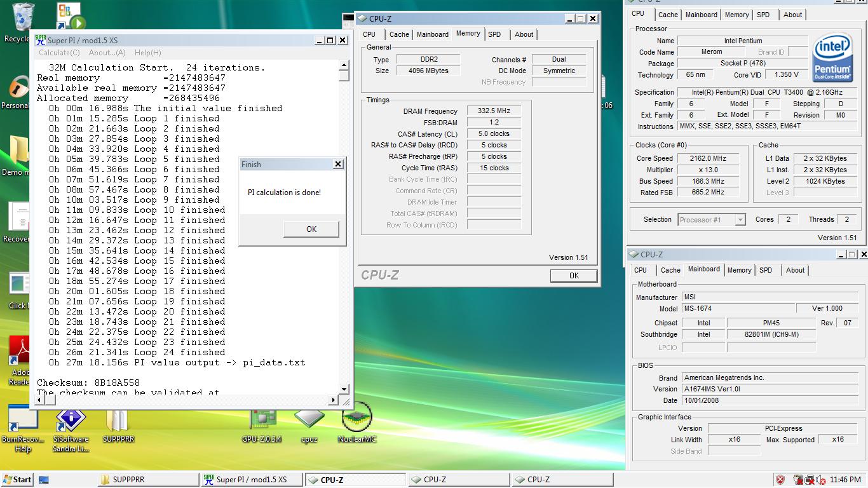The image size is (868, 488).
Task: Switch to CPU tab in bottom-right CPU-Z window
Action: pos(641,270)
